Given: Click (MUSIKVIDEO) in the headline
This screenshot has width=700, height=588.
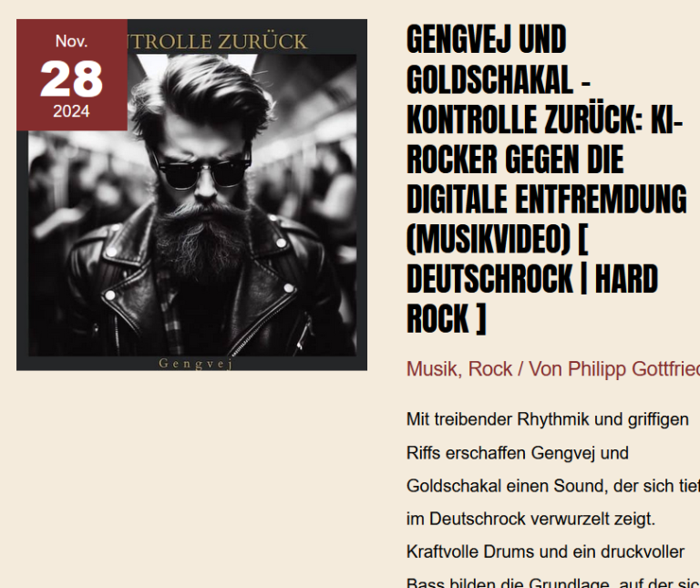Looking at the screenshot, I should click(489, 240).
